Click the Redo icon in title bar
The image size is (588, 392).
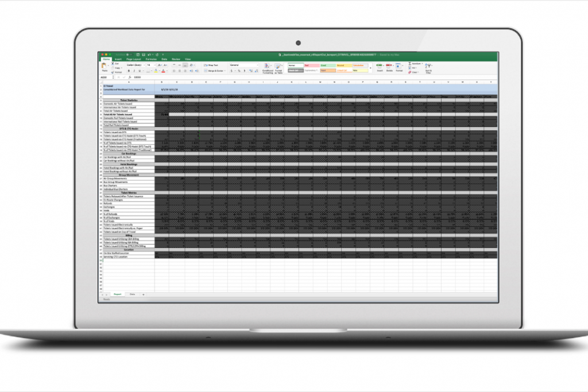tap(157, 55)
